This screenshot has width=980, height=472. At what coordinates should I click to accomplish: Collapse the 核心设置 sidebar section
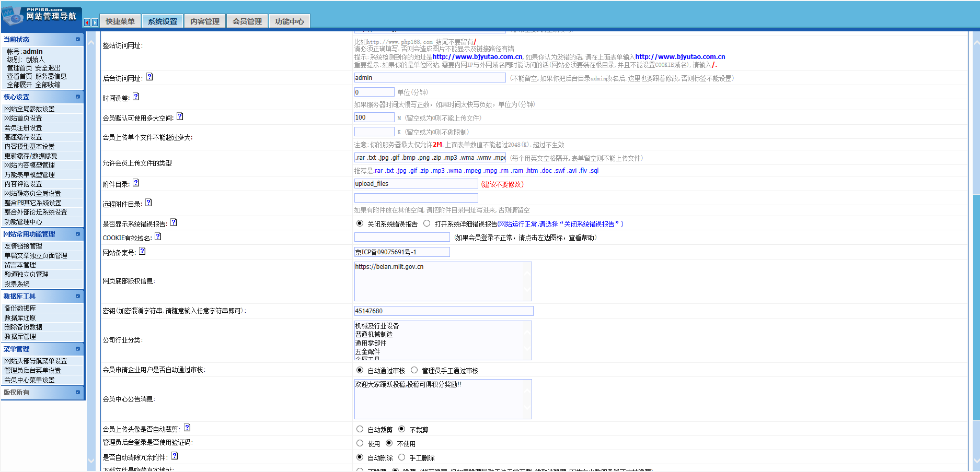point(78,97)
